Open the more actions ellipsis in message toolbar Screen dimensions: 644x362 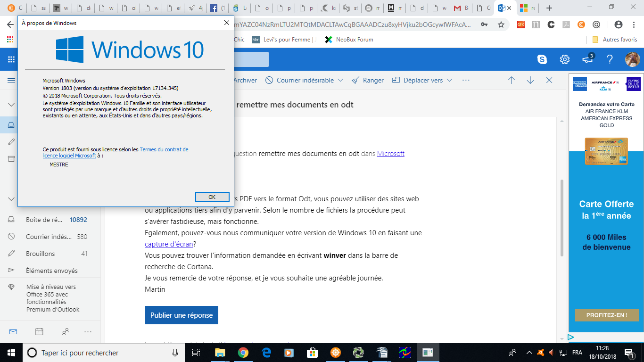(466, 81)
